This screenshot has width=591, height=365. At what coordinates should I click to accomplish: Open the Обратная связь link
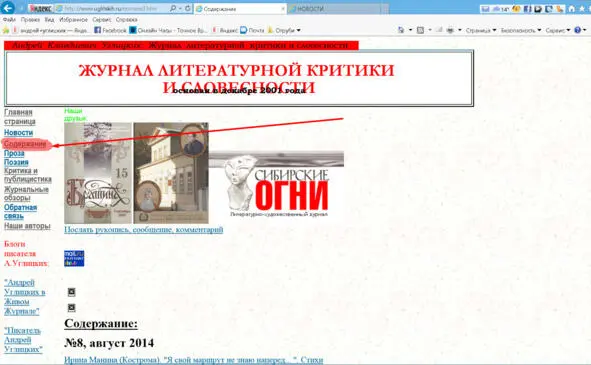[x=20, y=212]
